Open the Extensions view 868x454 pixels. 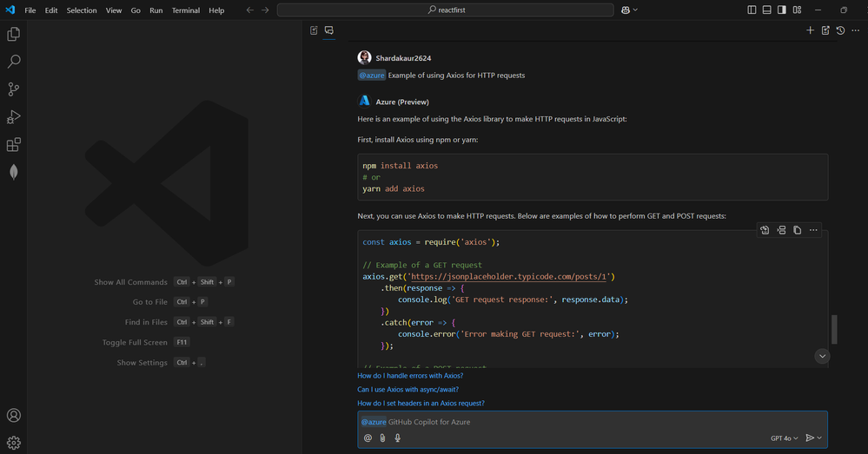pos(14,145)
